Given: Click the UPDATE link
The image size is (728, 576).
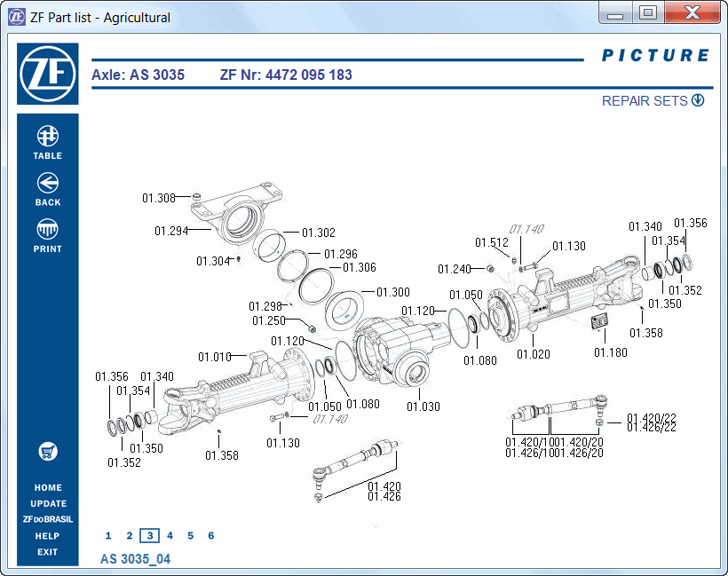Looking at the screenshot, I should [x=48, y=503].
